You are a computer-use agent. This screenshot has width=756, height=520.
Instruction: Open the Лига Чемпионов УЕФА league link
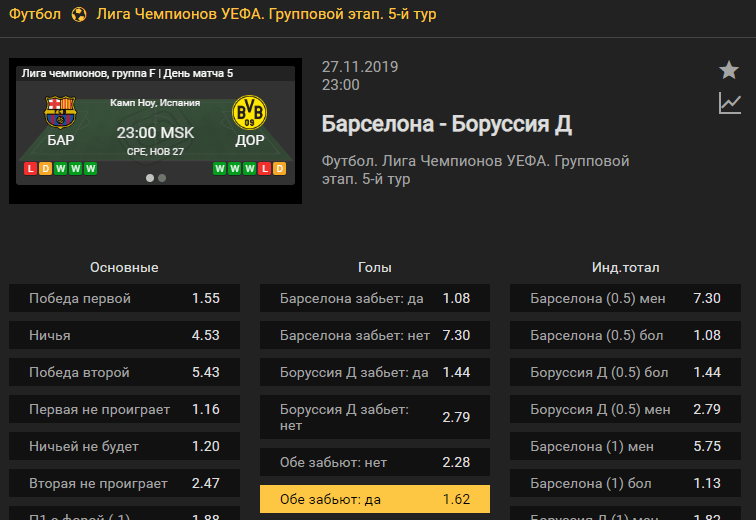[266, 14]
